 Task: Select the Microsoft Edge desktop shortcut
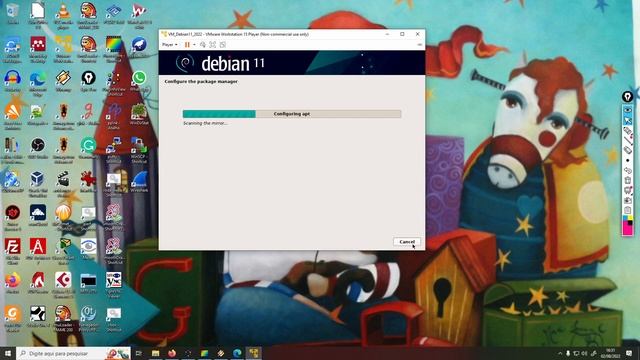[38, 83]
